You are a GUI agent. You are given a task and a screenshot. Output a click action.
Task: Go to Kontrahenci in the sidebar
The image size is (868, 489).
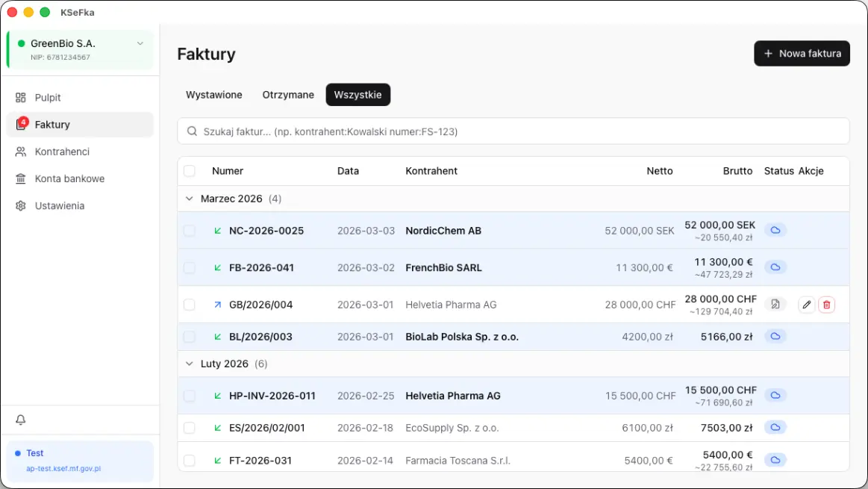62,152
